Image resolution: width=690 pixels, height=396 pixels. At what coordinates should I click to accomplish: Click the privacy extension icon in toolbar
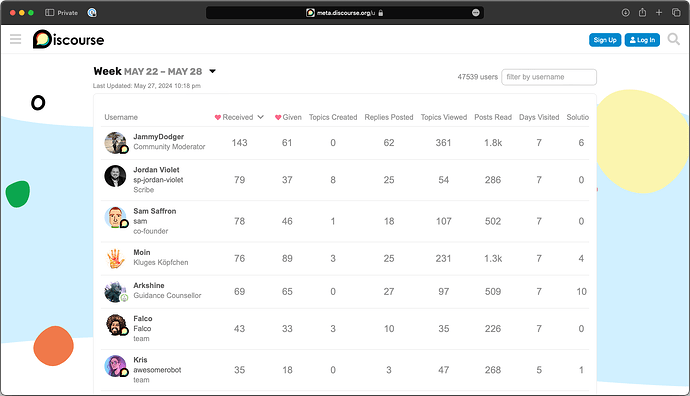click(92, 13)
